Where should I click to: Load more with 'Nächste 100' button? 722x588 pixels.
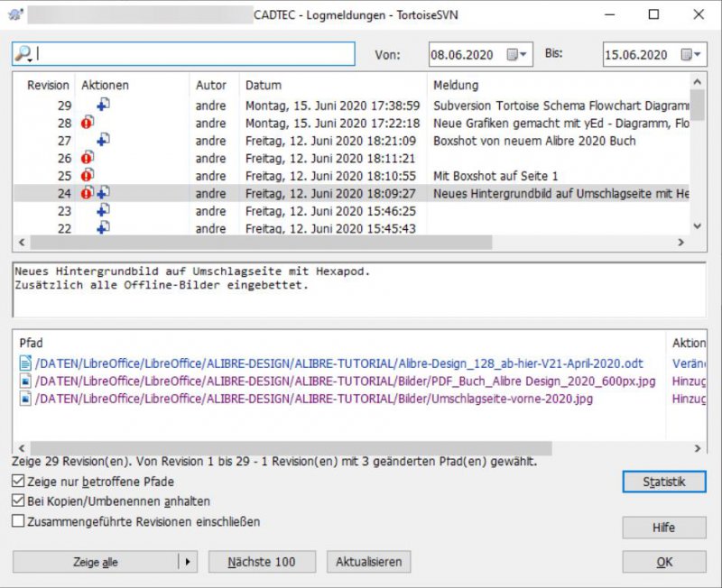262,562
